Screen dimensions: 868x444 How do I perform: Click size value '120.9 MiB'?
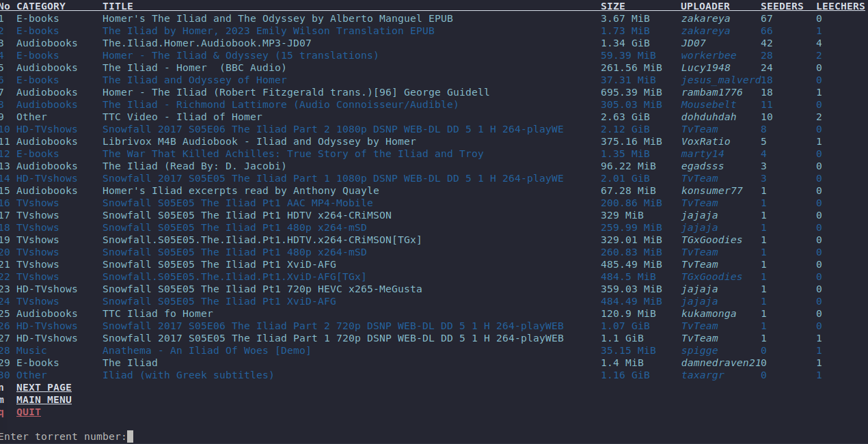click(628, 314)
